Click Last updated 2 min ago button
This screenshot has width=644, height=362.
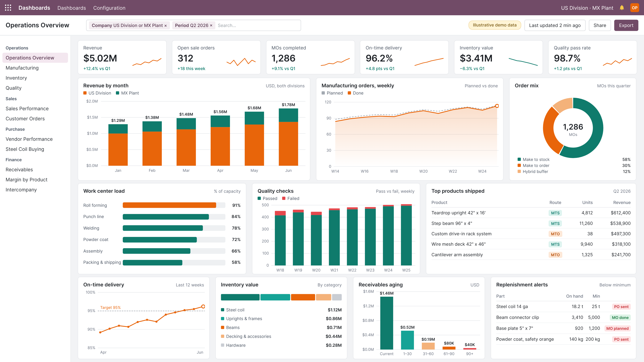(x=555, y=25)
